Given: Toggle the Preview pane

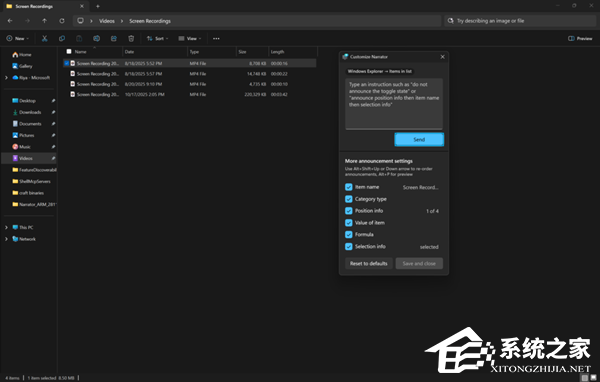Looking at the screenshot, I should point(580,38).
